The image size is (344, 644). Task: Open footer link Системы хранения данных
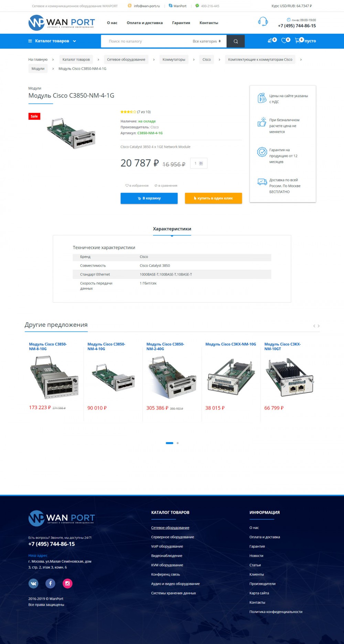[173, 593]
